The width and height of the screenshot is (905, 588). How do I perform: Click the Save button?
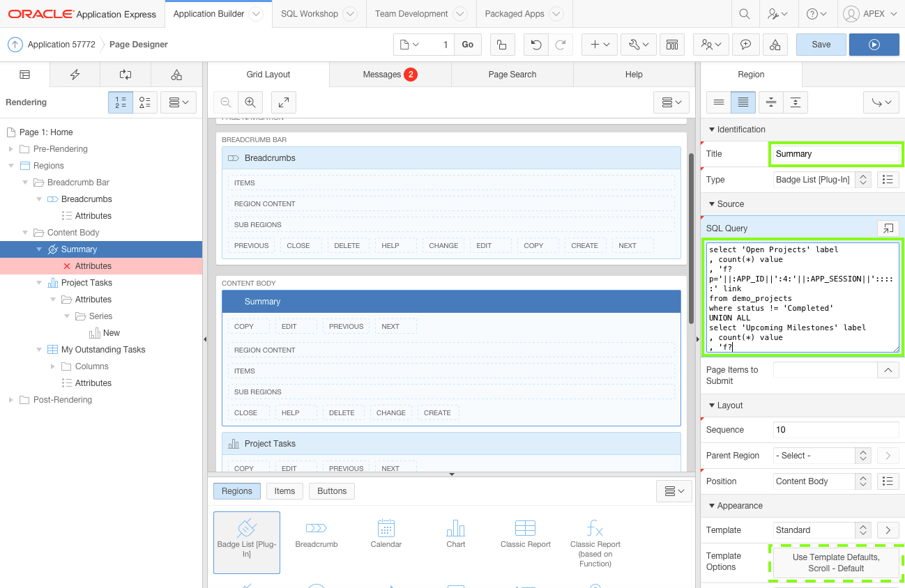[821, 45]
